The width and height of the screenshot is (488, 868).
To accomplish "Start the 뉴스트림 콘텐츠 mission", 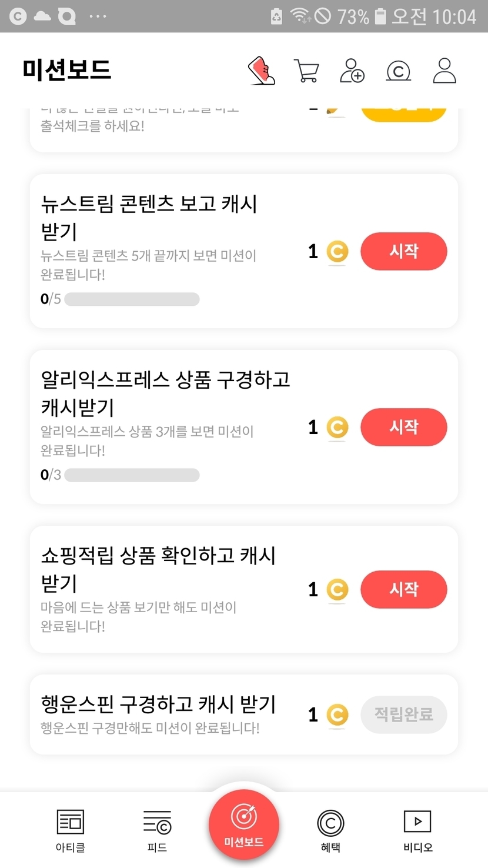I will click(403, 251).
